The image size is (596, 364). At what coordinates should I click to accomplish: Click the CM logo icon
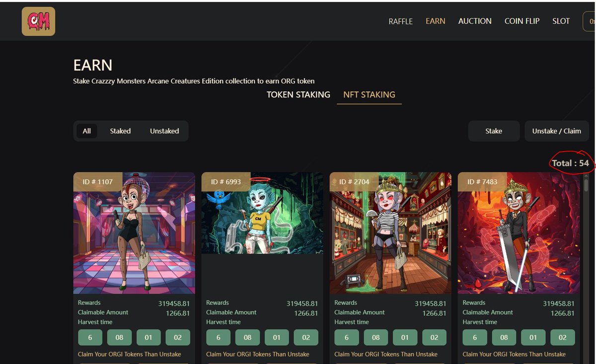pyautogui.click(x=38, y=21)
